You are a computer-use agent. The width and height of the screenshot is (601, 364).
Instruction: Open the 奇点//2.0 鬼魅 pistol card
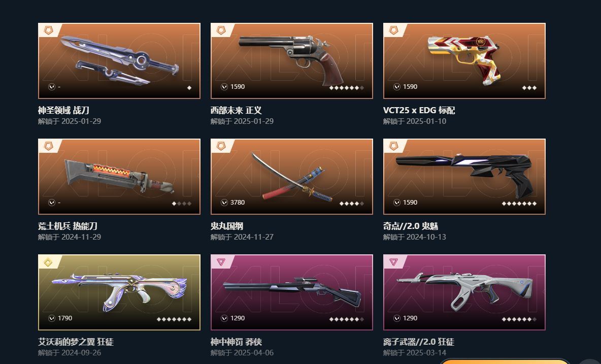(464, 177)
